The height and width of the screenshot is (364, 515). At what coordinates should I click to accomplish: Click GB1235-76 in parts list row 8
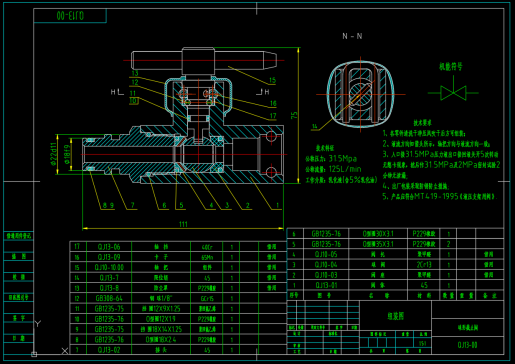[109, 340]
